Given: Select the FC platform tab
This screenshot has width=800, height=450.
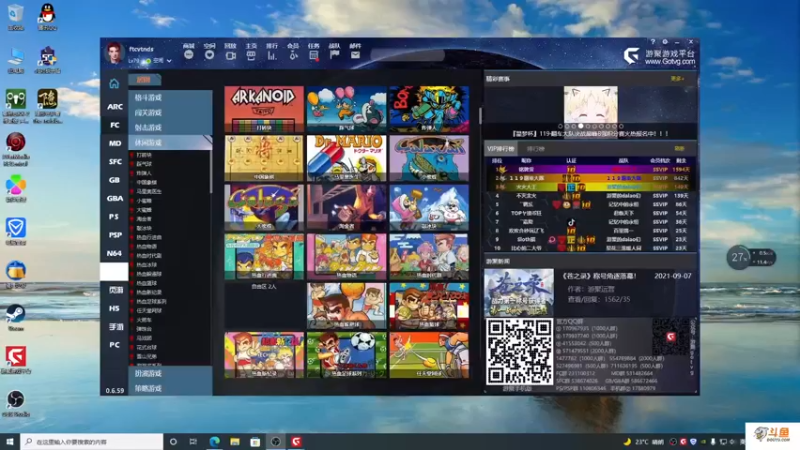Looking at the screenshot, I should point(115,125).
